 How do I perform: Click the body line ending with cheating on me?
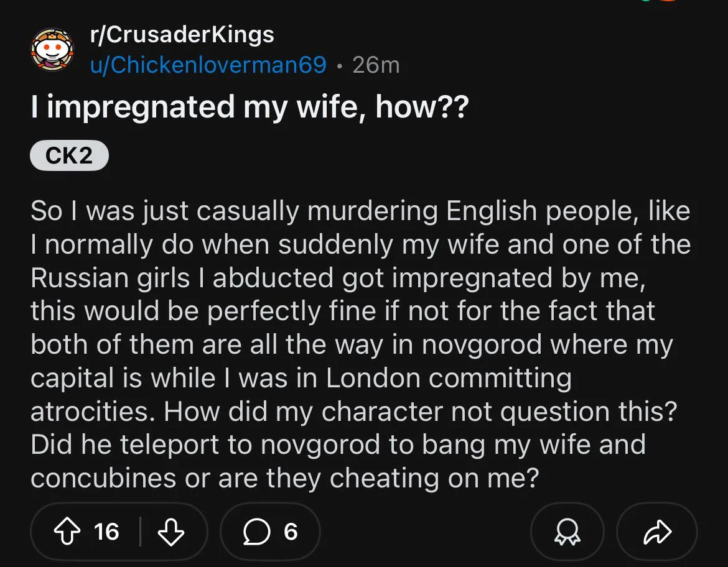pos(284,478)
